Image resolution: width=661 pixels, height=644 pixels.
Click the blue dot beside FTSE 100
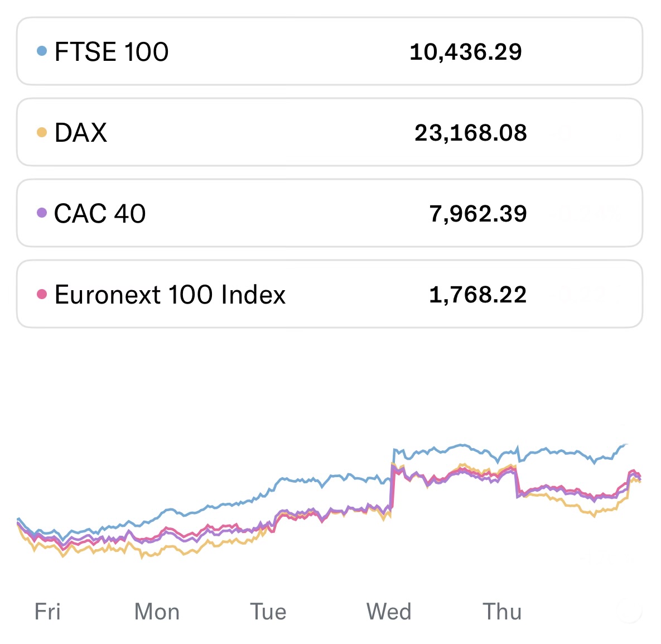coord(42,51)
